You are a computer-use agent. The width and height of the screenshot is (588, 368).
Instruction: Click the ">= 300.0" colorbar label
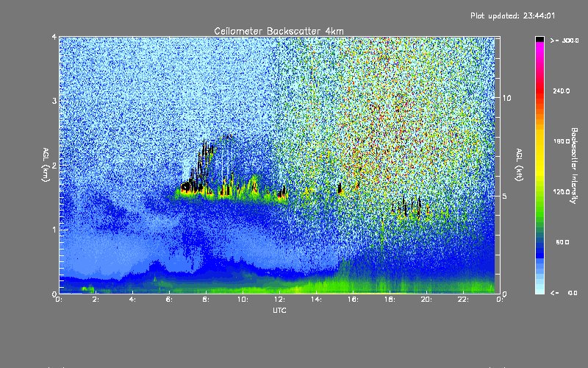coord(564,40)
